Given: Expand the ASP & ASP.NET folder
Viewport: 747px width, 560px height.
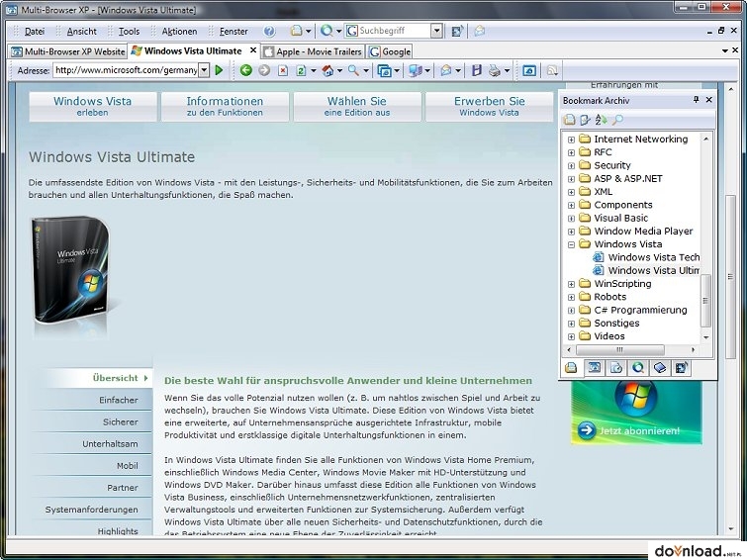Looking at the screenshot, I should tap(571, 179).
